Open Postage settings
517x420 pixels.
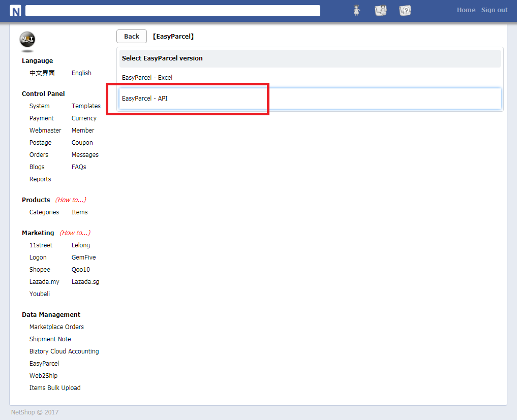[41, 142]
